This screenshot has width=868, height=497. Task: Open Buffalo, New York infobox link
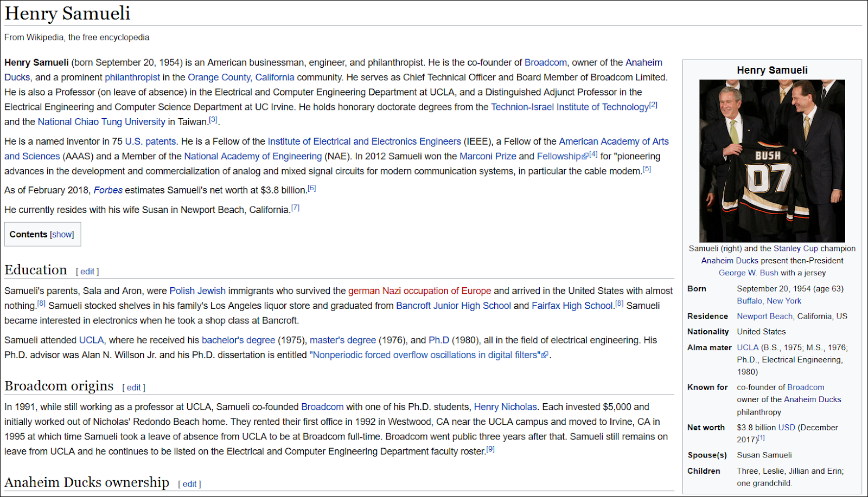click(769, 301)
